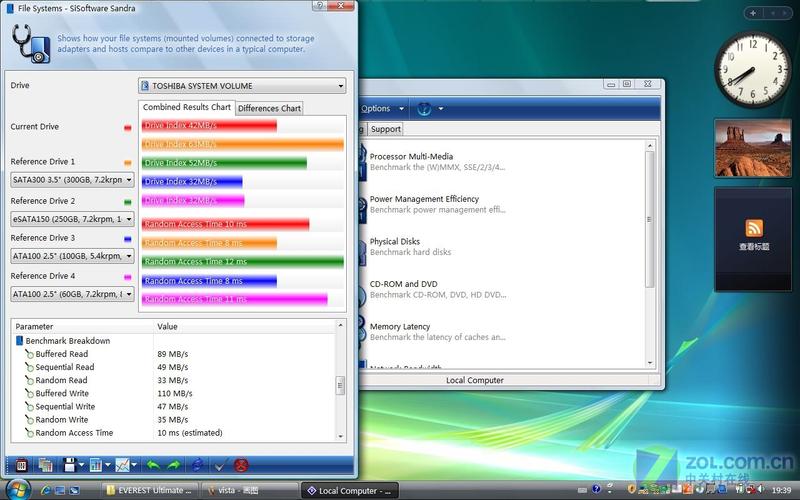Launch Internet Explorer from quick launch
The image size is (800, 500).
(x=45, y=490)
